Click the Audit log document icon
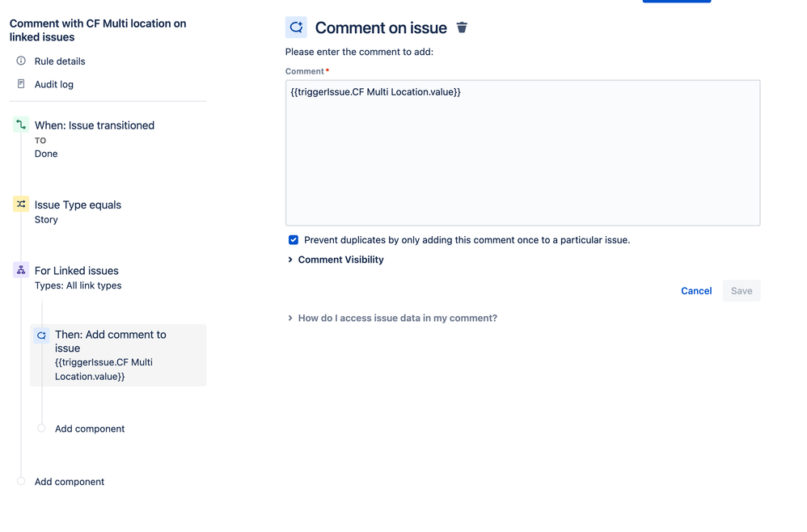 click(21, 84)
